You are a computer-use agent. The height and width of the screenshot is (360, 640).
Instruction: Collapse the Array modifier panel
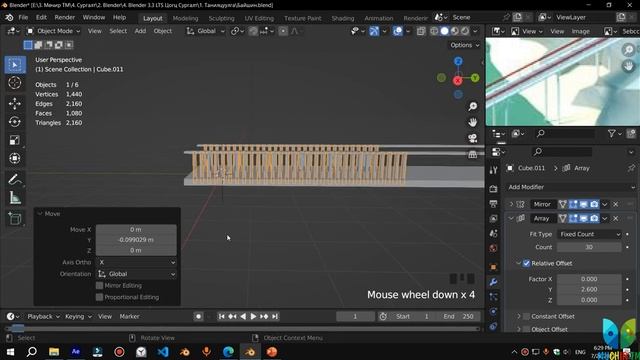point(511,218)
